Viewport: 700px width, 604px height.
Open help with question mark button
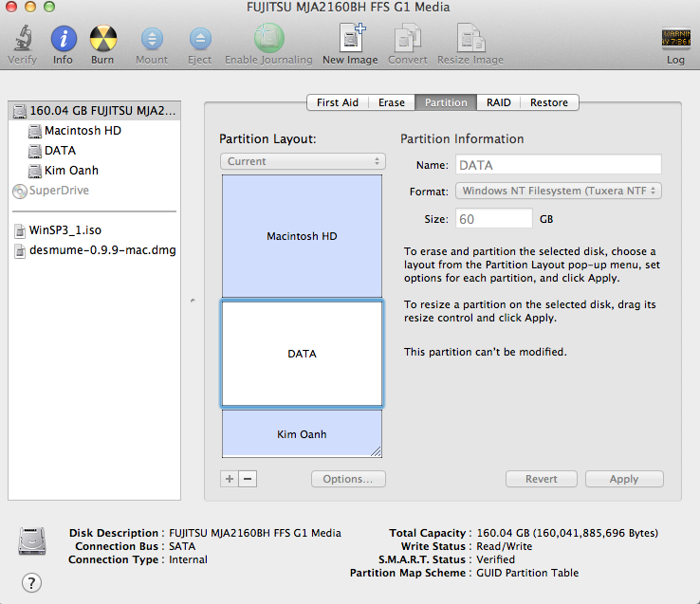coord(31,582)
